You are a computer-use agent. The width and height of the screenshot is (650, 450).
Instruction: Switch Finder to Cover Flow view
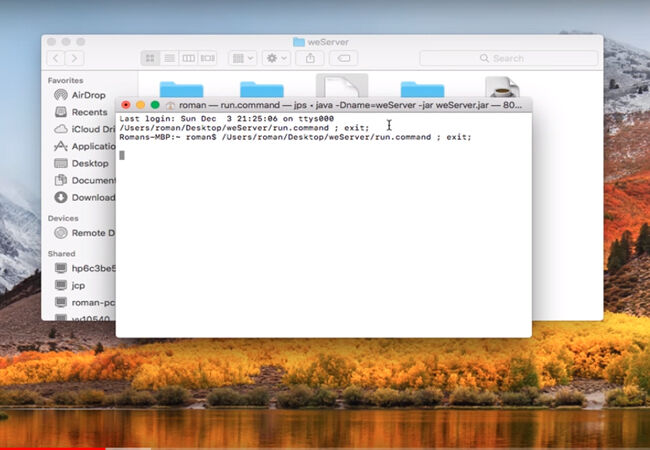coord(208,58)
